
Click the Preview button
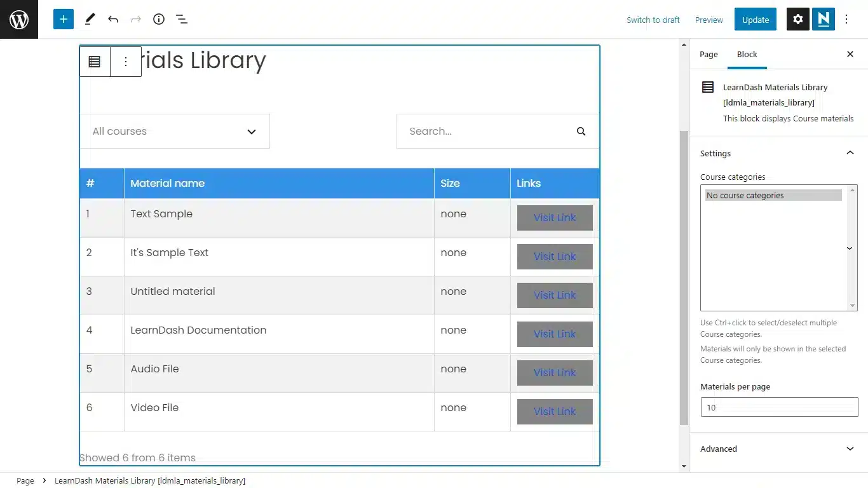(709, 20)
